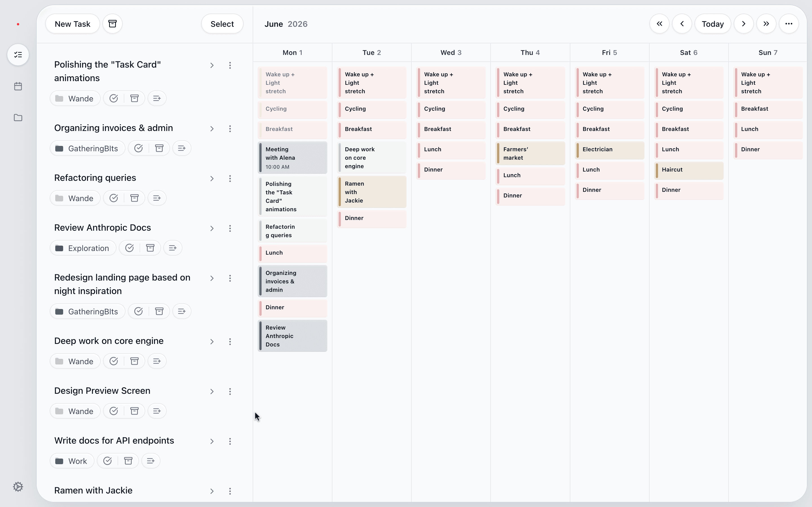Open Ramen with Jackie event on Tuesday
The width and height of the screenshot is (812, 507).
pyautogui.click(x=371, y=192)
